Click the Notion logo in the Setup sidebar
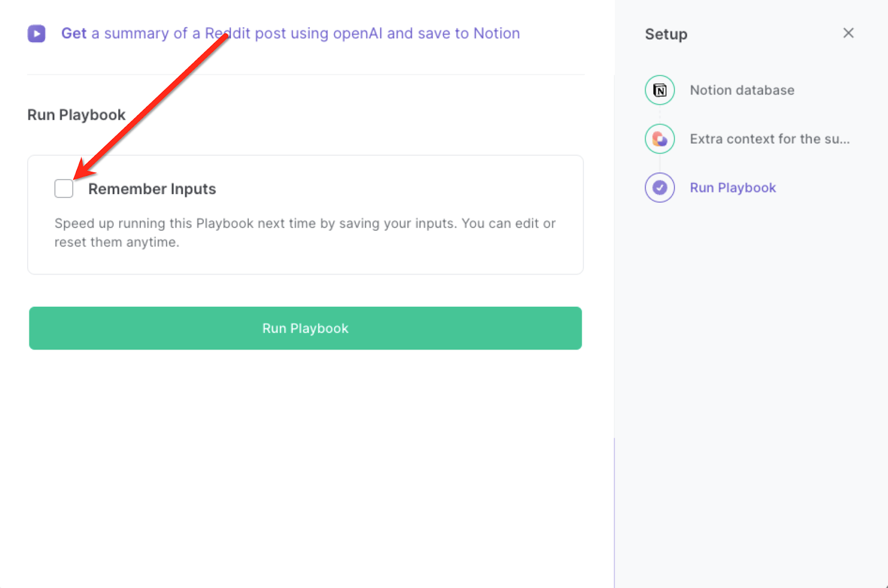Viewport: 888px width, 588px height. [659, 89]
